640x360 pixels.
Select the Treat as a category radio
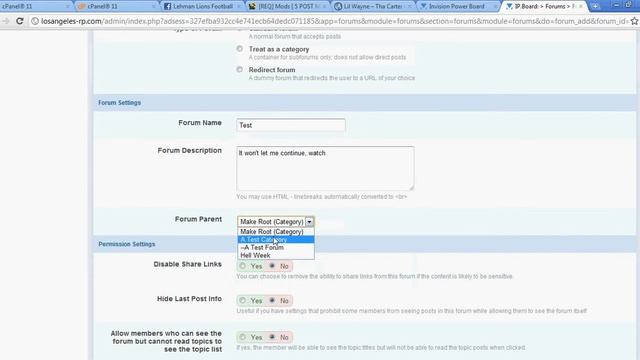coord(240,49)
